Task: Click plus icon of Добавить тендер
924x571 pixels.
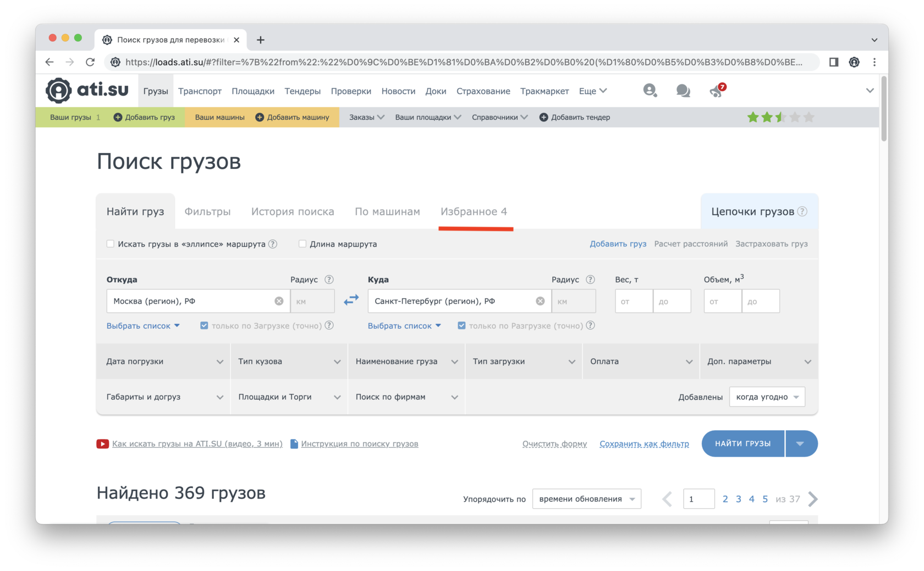Action: [x=543, y=117]
